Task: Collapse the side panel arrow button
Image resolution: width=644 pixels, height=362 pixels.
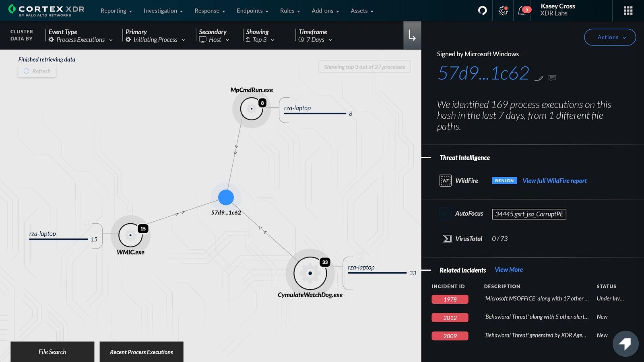Action: click(412, 35)
